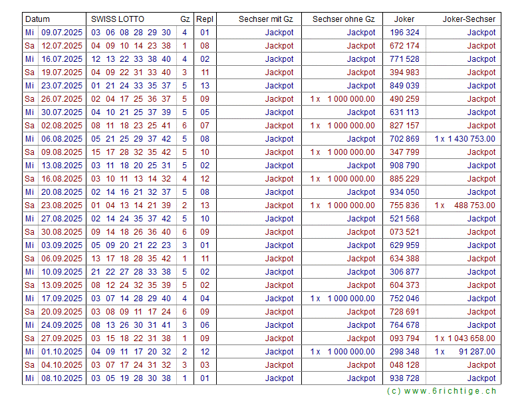Click Joker number 938 728
Screen dimensions: 532x399
[x=404, y=378]
